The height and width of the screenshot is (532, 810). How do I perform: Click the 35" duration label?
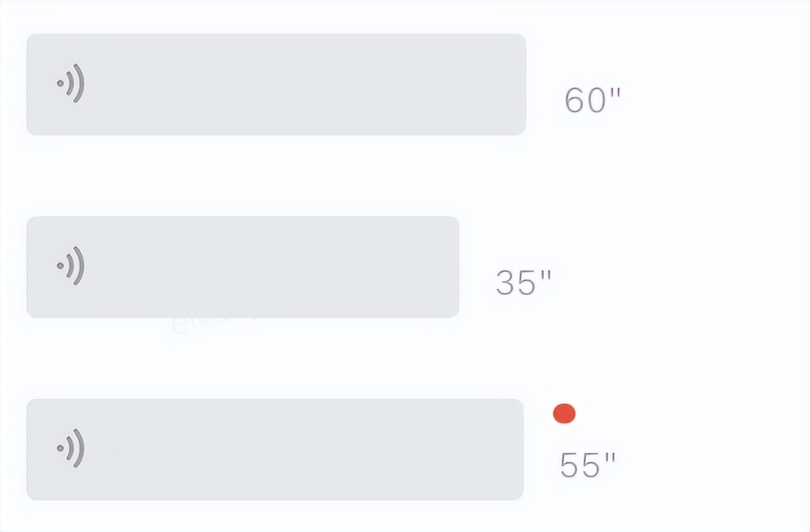point(523,283)
